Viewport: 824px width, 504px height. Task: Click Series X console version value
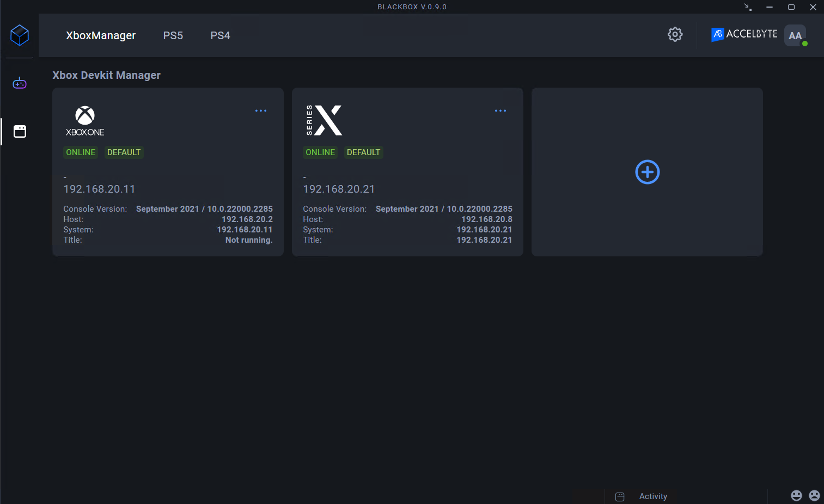444,209
